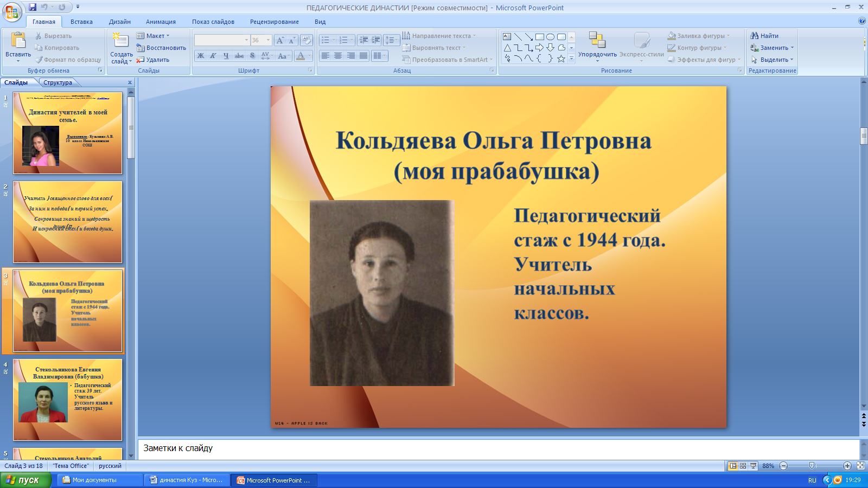Fit the slide to the window with the status bar icon

(860, 466)
